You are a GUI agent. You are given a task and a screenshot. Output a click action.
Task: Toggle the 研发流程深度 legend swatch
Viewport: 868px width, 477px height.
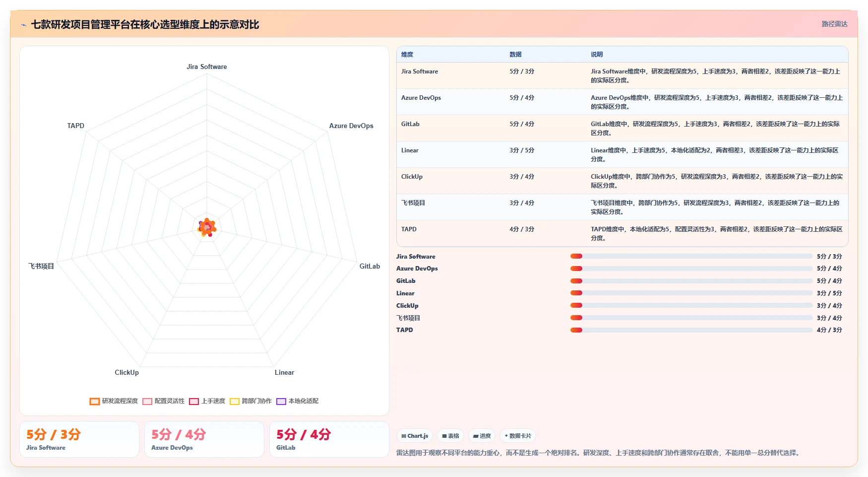[x=95, y=402]
